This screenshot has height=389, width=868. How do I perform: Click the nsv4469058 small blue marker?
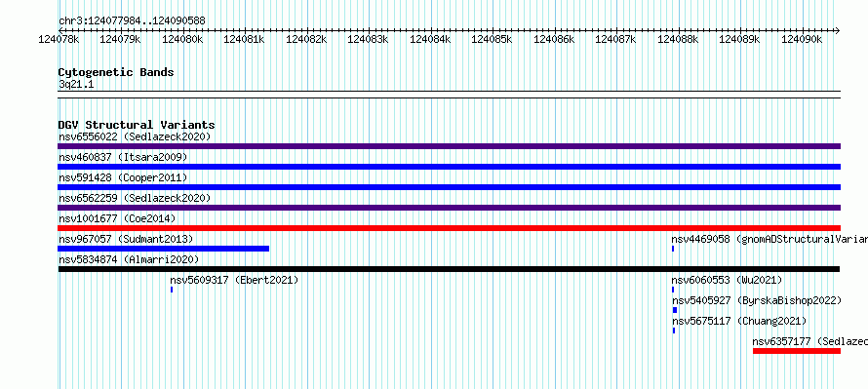click(x=673, y=249)
